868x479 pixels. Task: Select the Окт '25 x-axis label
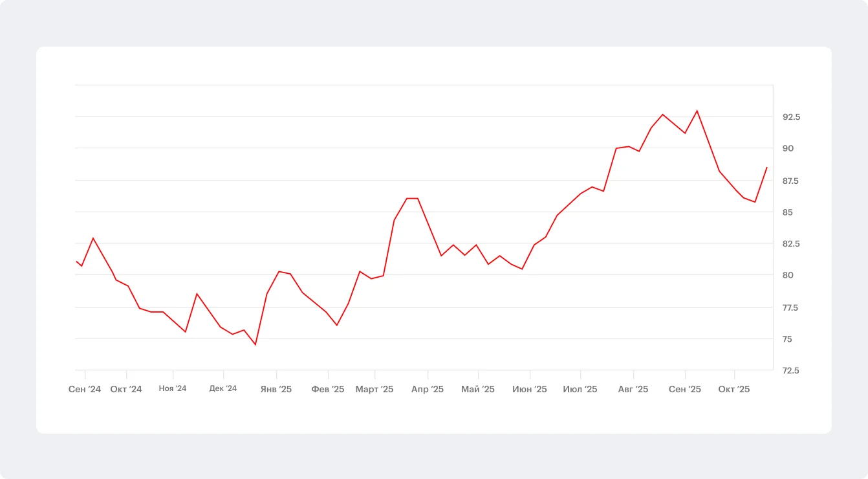tap(734, 389)
